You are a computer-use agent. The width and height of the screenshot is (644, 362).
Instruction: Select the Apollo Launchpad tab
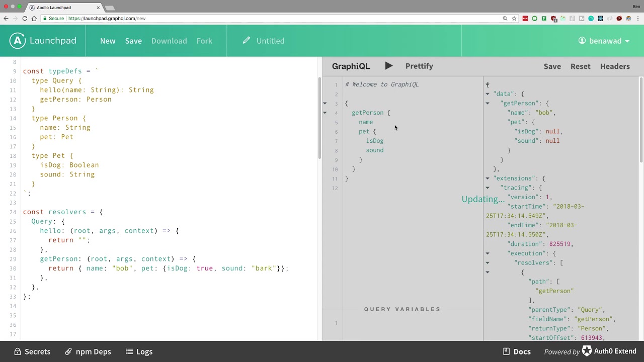tap(63, 8)
